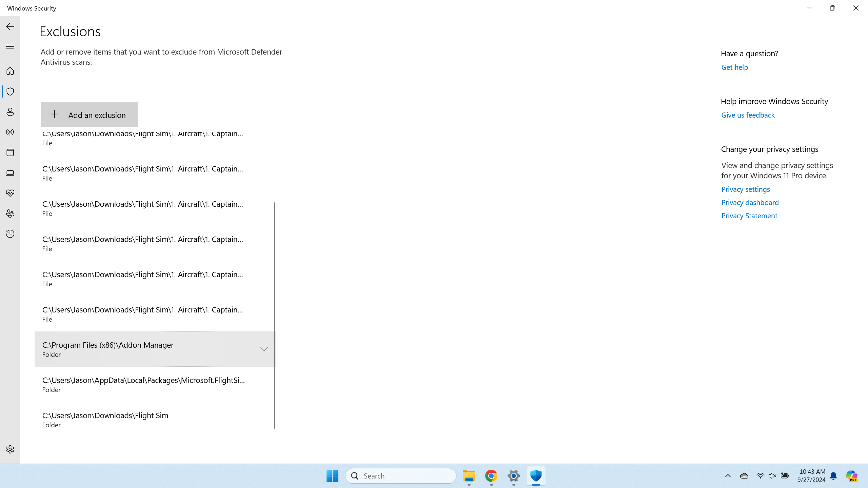Select the Virus & threat protection shield icon

point(10,91)
